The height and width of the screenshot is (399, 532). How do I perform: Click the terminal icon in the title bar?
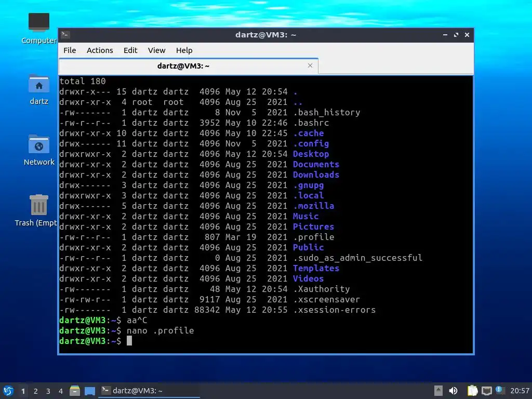(65, 35)
